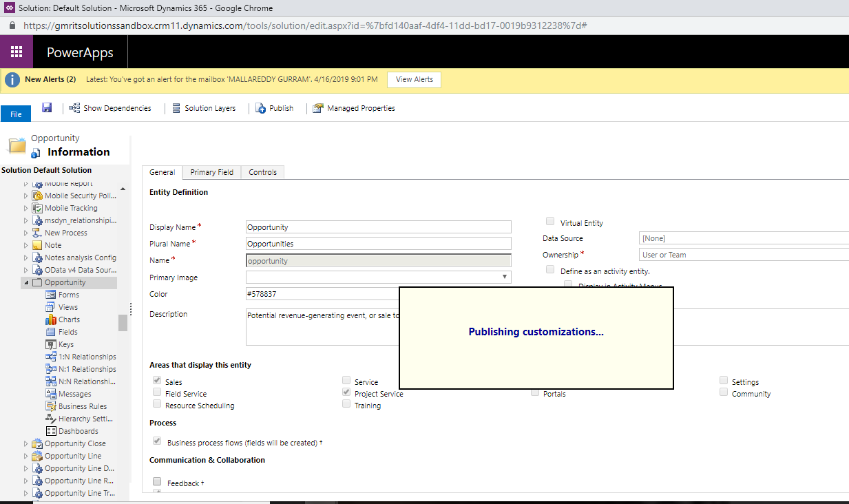Open Managed Properties from the toolbar
Screen dimensions: 849x504
354,108
